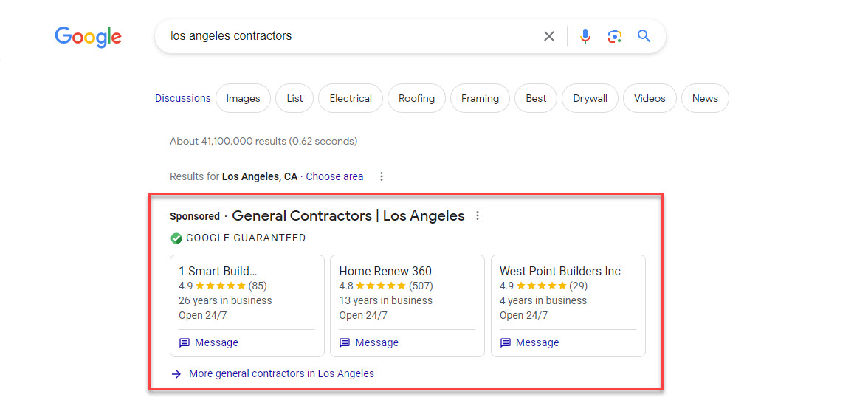
Task: Select the Discussions filter
Action: 182,98
